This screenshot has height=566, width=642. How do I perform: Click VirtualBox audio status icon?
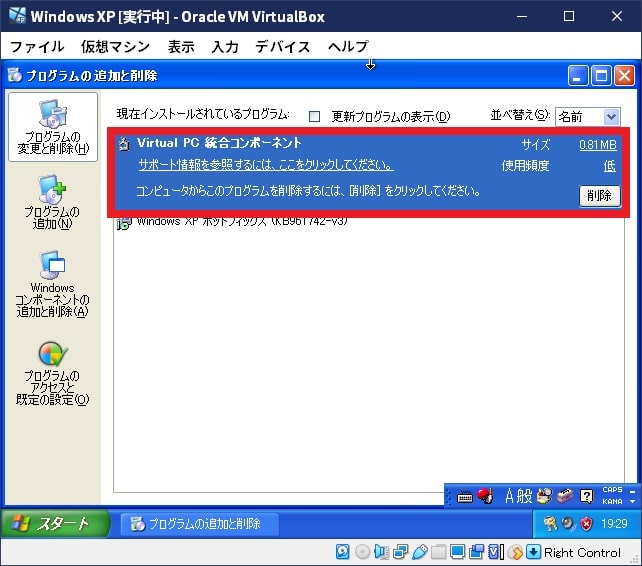coord(381,552)
